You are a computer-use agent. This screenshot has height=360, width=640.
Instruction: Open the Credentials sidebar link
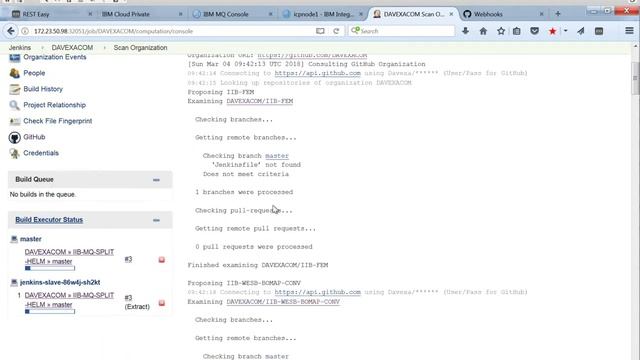[41, 153]
